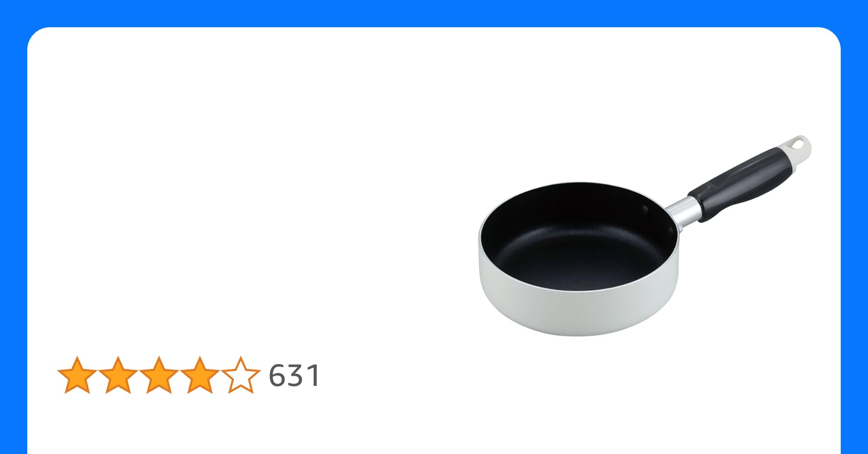The height and width of the screenshot is (454, 868).
Task: Select the second orange rating star
Action: (118, 375)
